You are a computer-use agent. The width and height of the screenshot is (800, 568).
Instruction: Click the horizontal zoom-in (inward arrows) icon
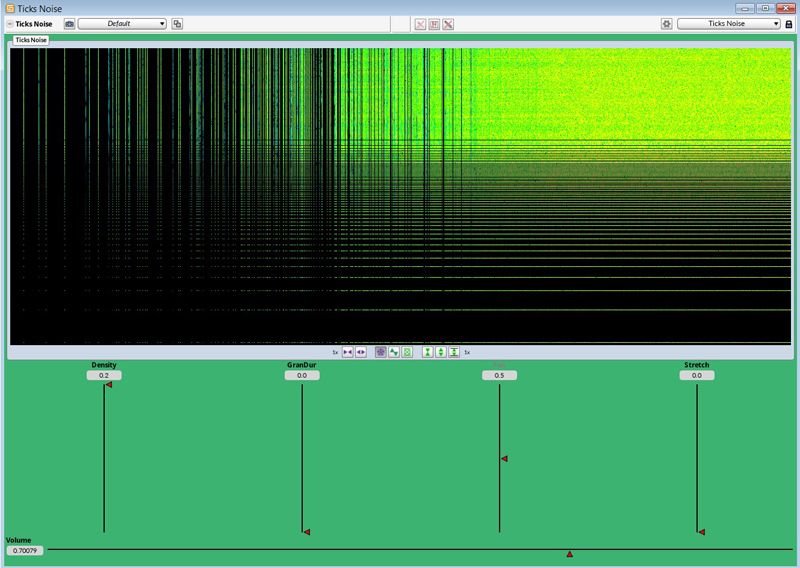coord(347,352)
